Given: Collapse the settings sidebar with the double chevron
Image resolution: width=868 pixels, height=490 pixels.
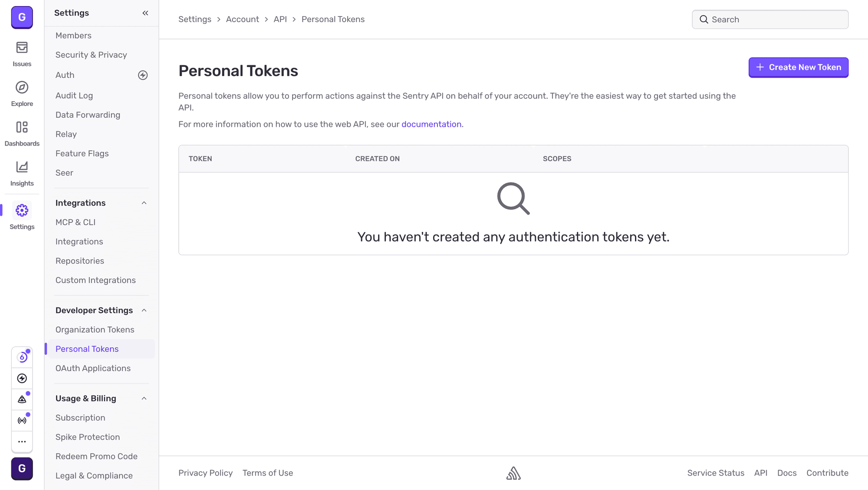Looking at the screenshot, I should pos(145,13).
